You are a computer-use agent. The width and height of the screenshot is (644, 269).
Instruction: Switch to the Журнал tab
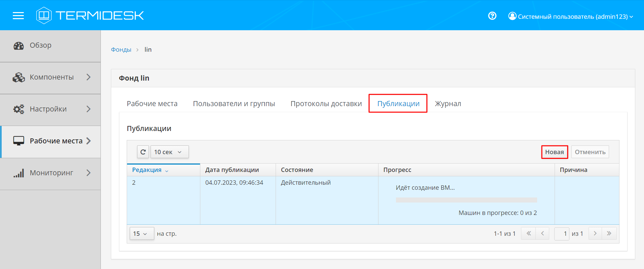448,103
